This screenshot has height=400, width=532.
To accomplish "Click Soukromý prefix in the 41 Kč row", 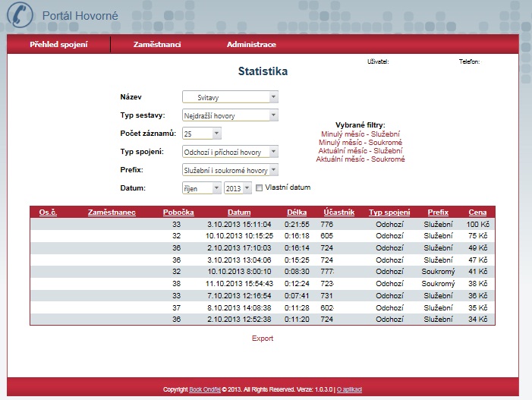I will tap(438, 272).
